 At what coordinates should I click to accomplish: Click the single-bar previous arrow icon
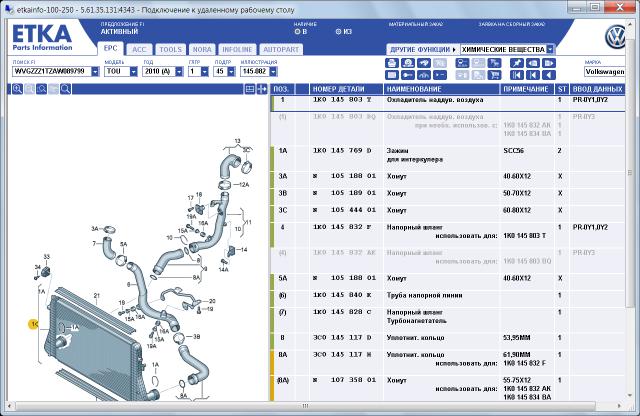(x=533, y=75)
